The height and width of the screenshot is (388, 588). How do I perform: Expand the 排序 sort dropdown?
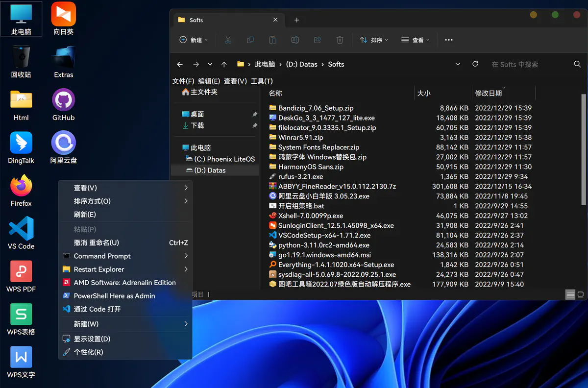tap(374, 40)
